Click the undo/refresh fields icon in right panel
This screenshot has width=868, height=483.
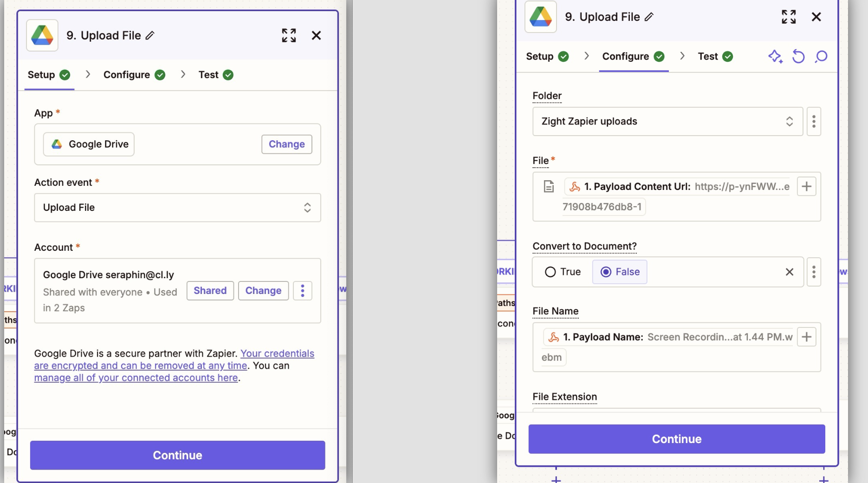pyautogui.click(x=798, y=57)
